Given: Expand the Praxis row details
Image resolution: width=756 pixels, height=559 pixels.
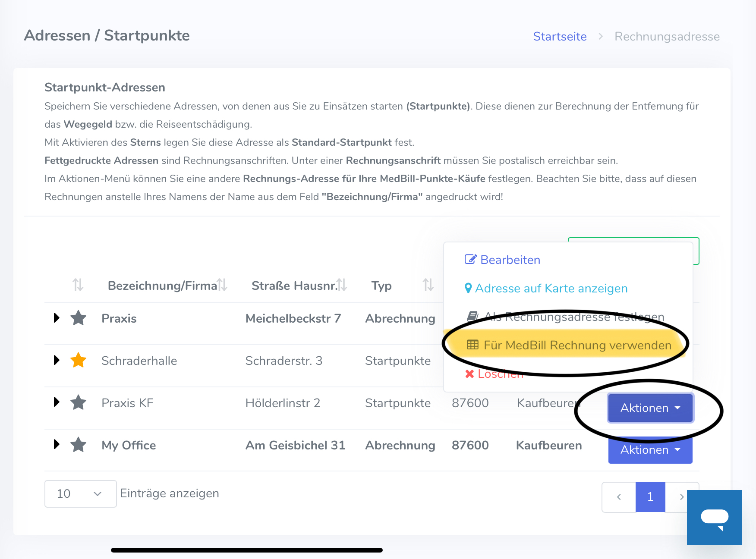Looking at the screenshot, I should [x=57, y=318].
